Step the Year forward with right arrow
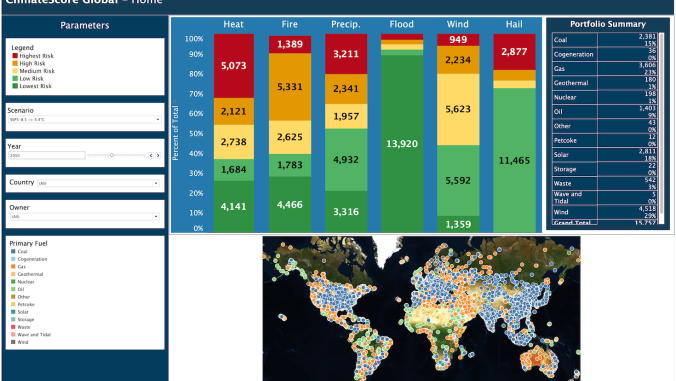Screen dimensions: 676x381 click(x=158, y=155)
